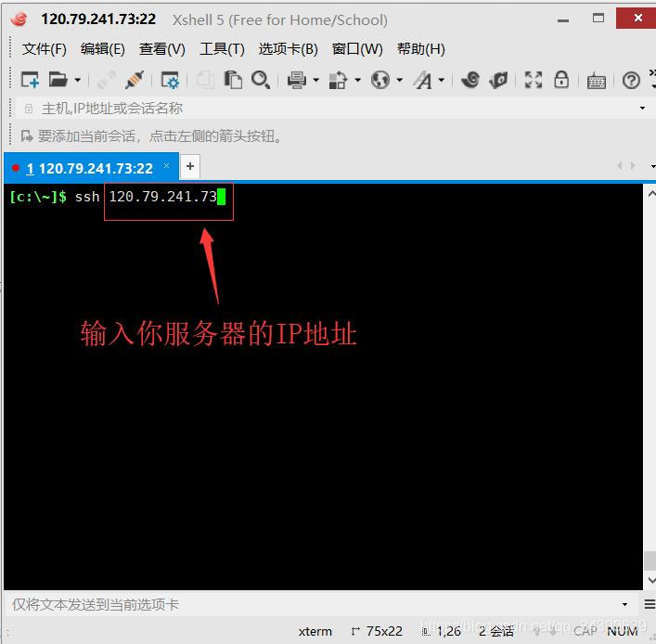This screenshot has height=644, width=656.
Task: Open the 编辑(E) menu
Action: pos(102,49)
